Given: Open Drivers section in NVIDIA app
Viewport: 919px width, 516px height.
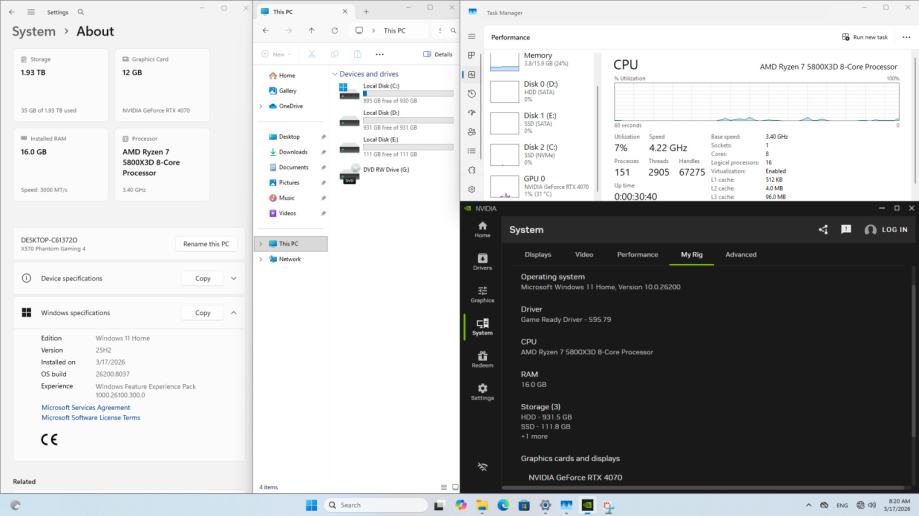Looking at the screenshot, I should tap(482, 262).
